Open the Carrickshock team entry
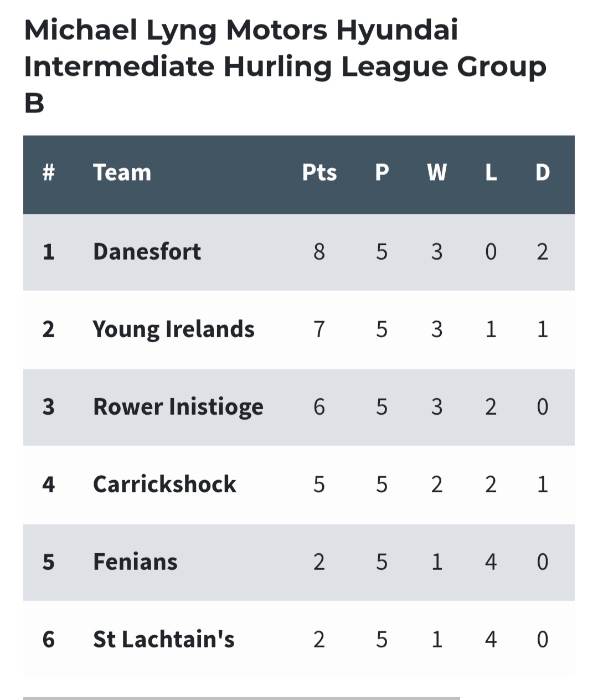Viewport: 598px width, 700px height. 164,484
